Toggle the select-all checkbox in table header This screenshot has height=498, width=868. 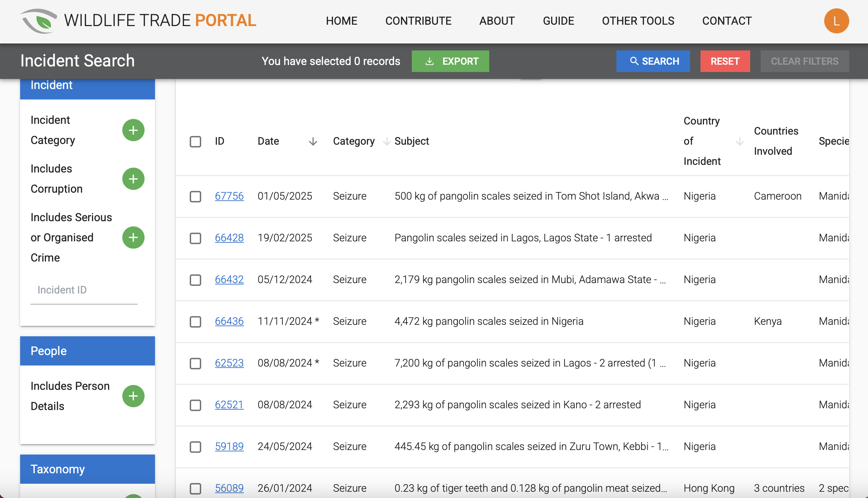pos(195,142)
